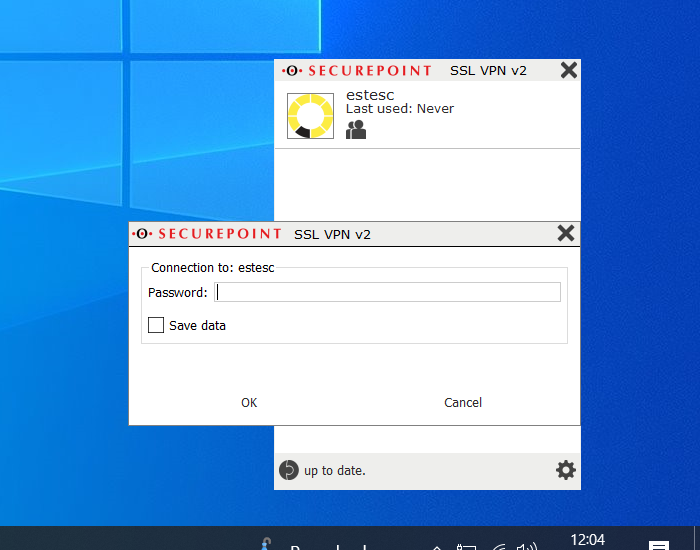The image size is (700, 550).
Task: Focus the Password input field
Action: (x=387, y=292)
